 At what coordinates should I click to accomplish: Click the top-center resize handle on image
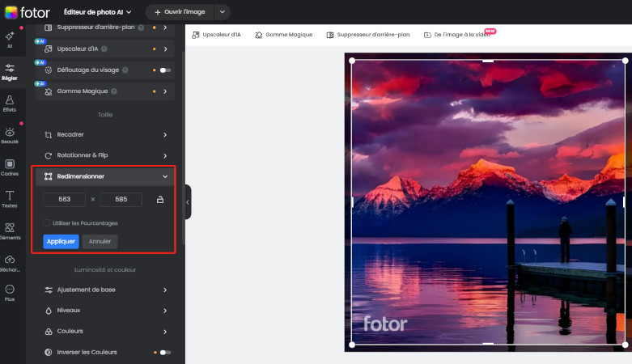488,61
